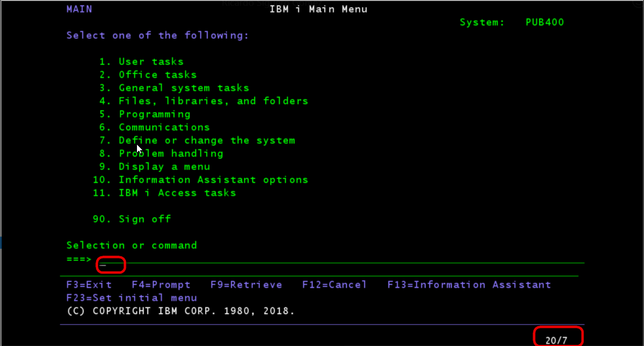Open IBM i Access tasks option
This screenshot has width=644, height=346.
tap(177, 193)
